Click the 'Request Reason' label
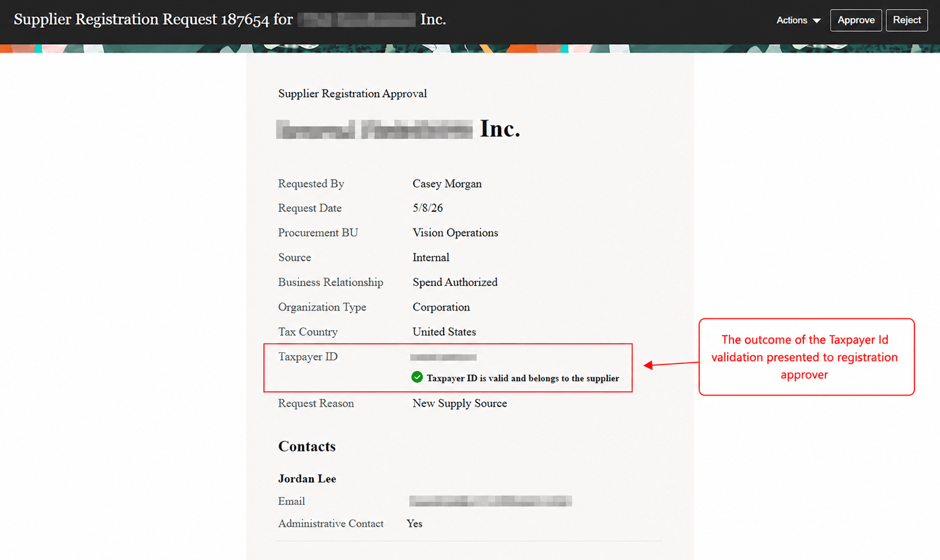The image size is (940, 560). (x=316, y=403)
